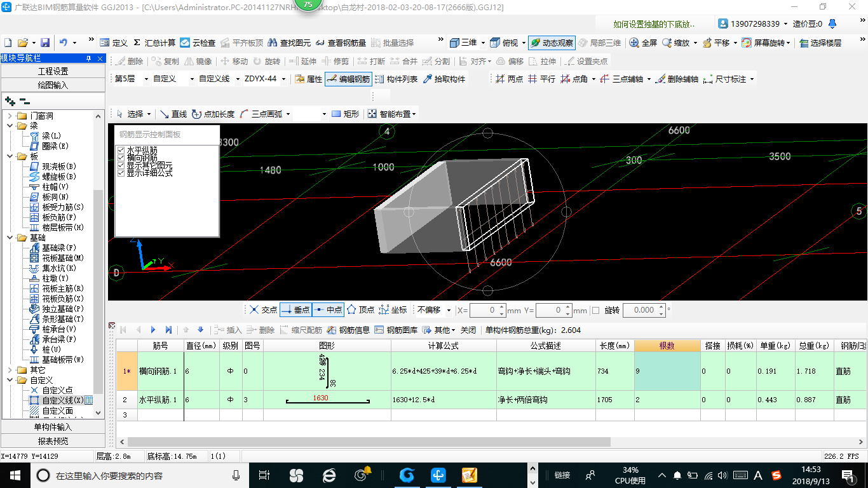Toggle 中点 midpoint snap
This screenshot has height=488, width=868.
328,310
